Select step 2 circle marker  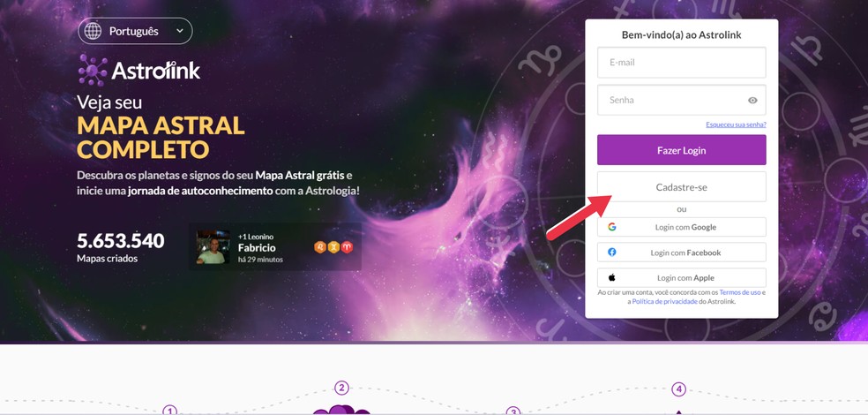[x=342, y=388]
